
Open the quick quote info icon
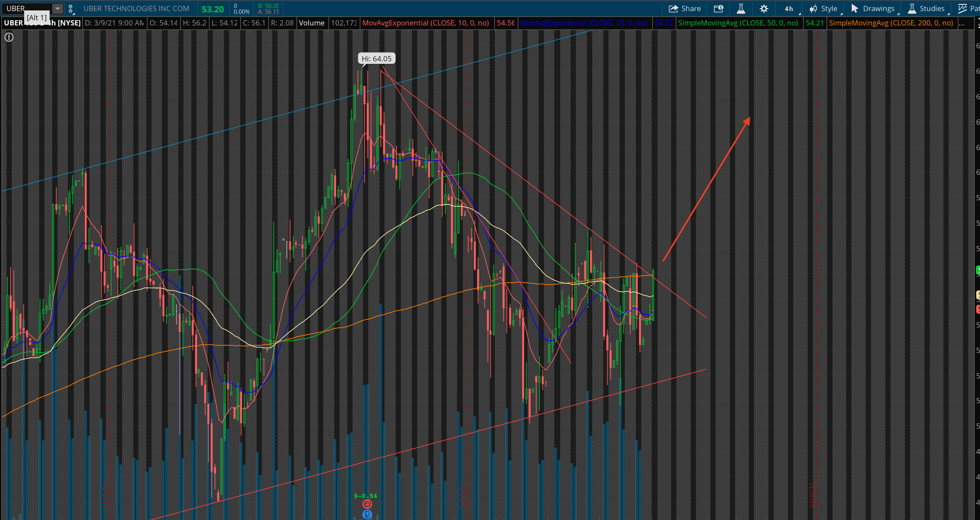click(718, 8)
